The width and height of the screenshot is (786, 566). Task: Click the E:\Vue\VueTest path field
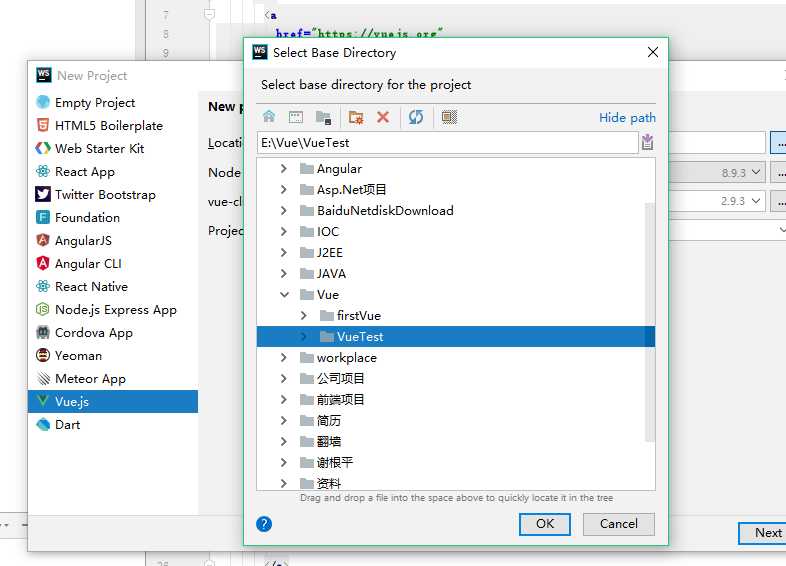tap(447, 143)
